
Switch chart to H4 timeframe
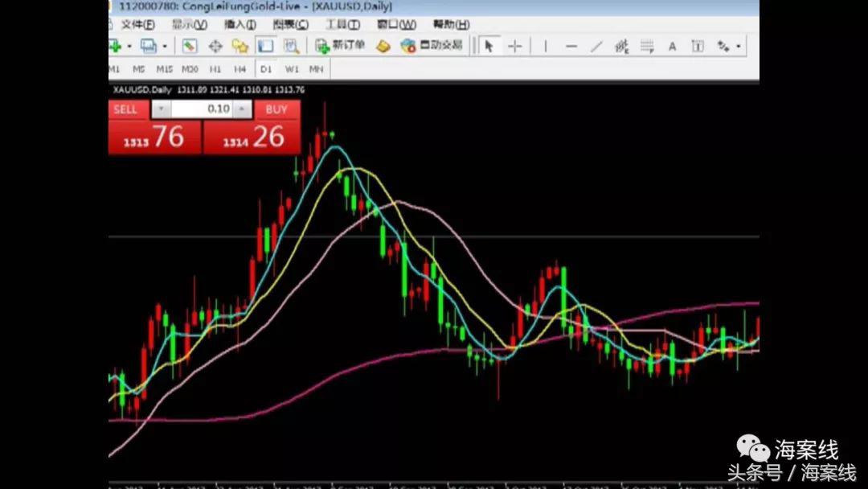pos(240,69)
